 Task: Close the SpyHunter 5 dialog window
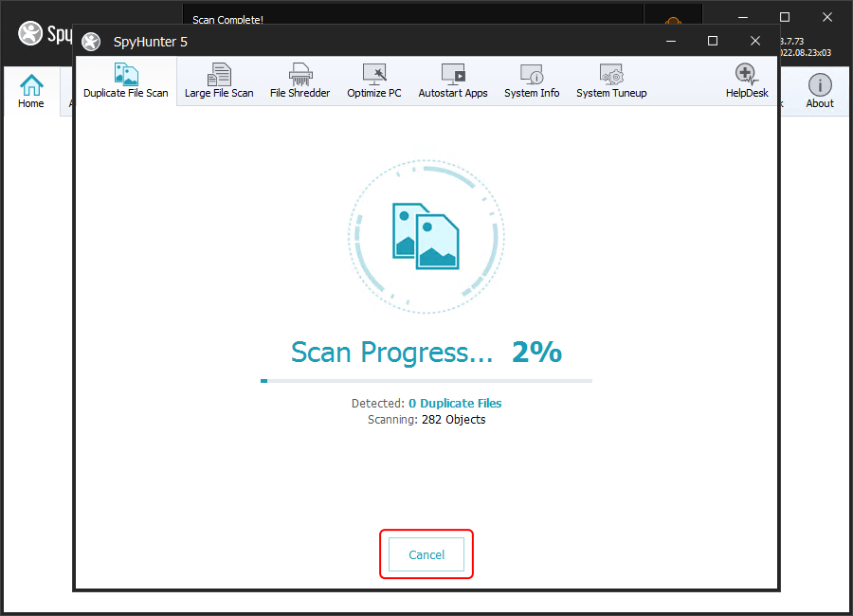(x=755, y=41)
